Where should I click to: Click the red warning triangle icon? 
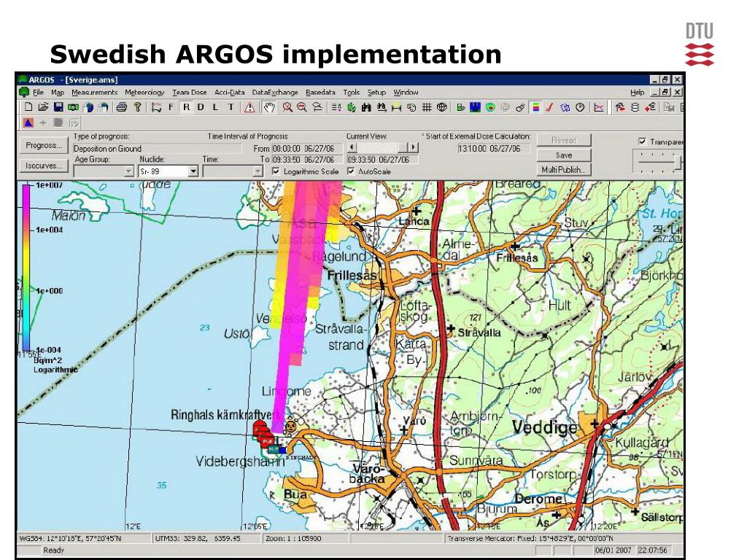click(249, 108)
